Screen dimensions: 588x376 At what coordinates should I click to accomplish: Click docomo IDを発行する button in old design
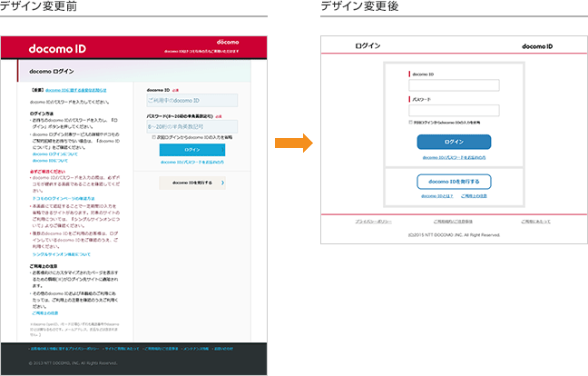point(191,183)
